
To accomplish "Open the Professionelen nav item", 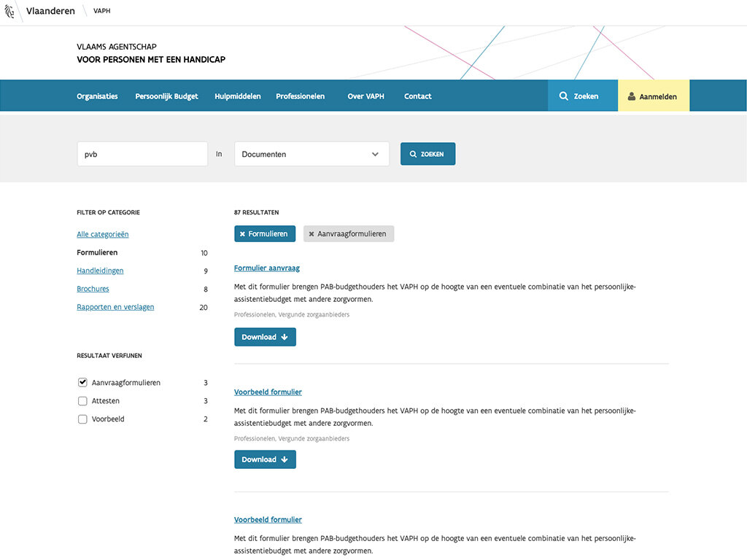I will coord(300,96).
